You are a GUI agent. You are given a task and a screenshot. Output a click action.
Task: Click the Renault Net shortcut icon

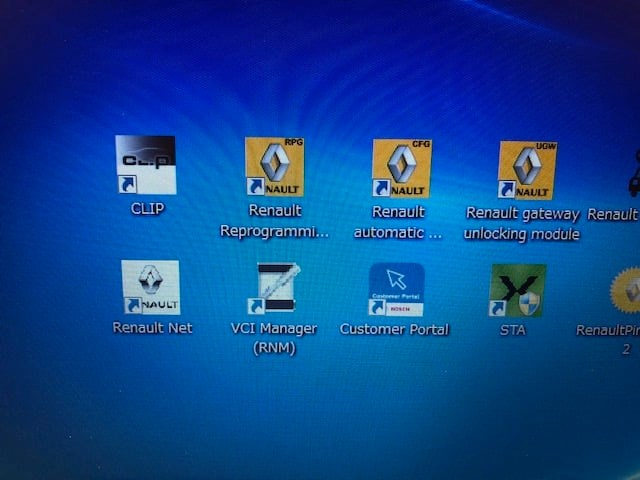(151, 288)
